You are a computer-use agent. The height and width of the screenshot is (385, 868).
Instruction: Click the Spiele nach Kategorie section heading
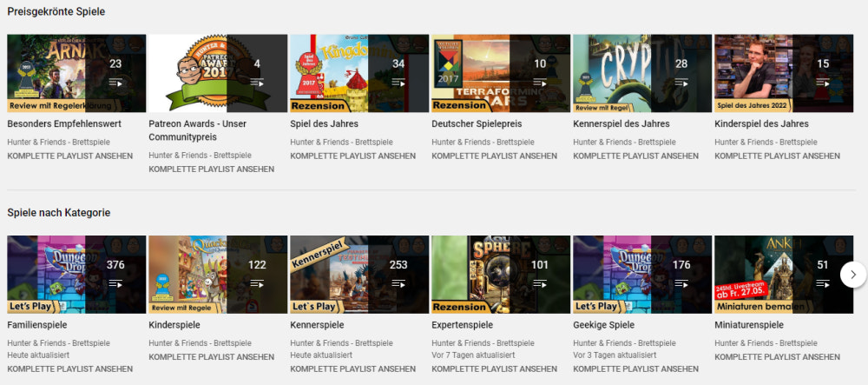(59, 213)
